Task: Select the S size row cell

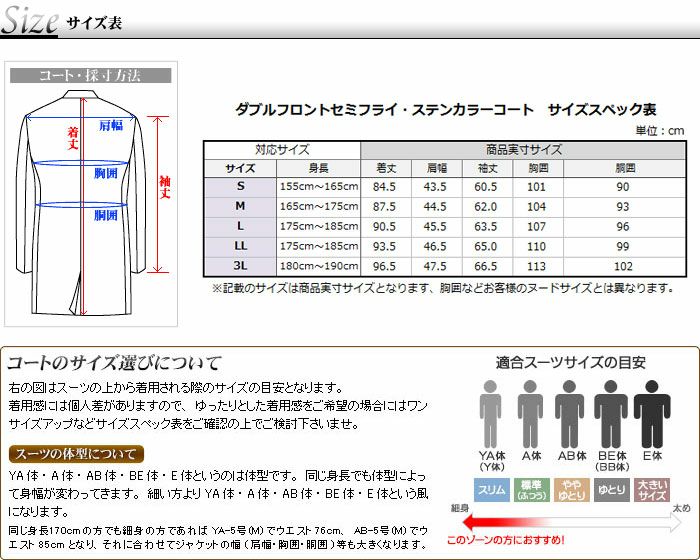Action: (240, 186)
